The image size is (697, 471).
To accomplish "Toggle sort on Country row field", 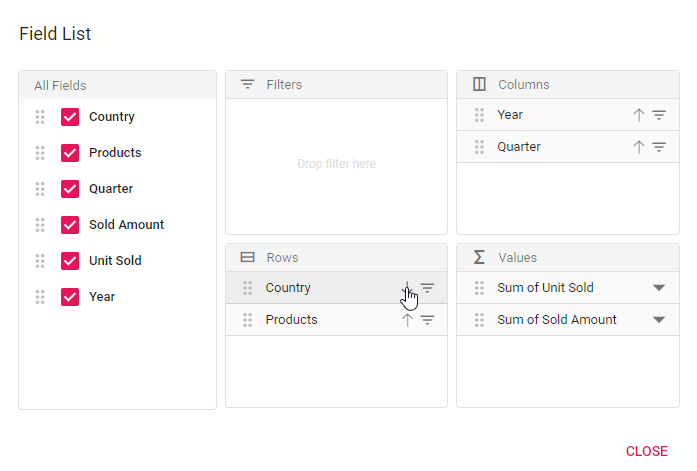I will (x=407, y=288).
